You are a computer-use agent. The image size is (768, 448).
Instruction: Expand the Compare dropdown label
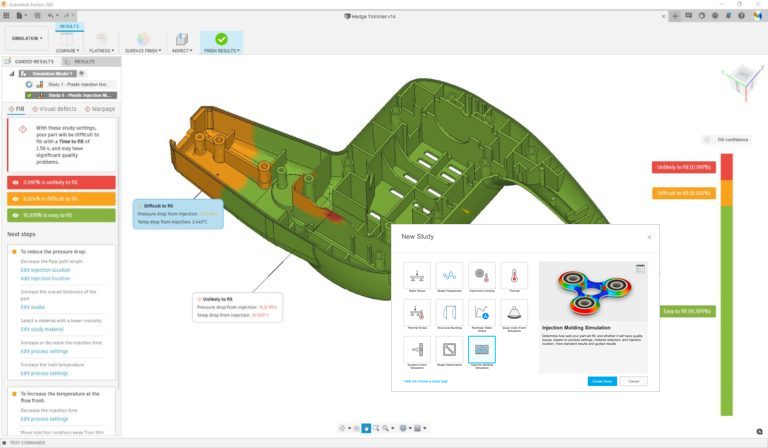coord(67,50)
